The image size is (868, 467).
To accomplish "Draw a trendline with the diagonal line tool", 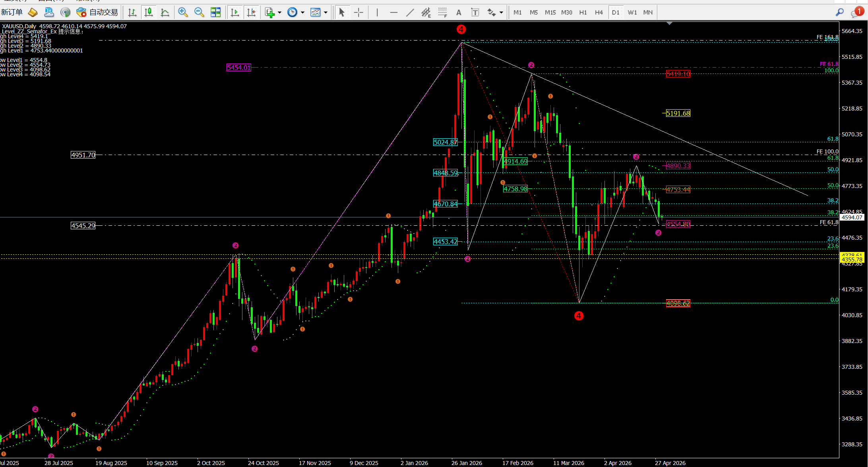I will pos(410,12).
